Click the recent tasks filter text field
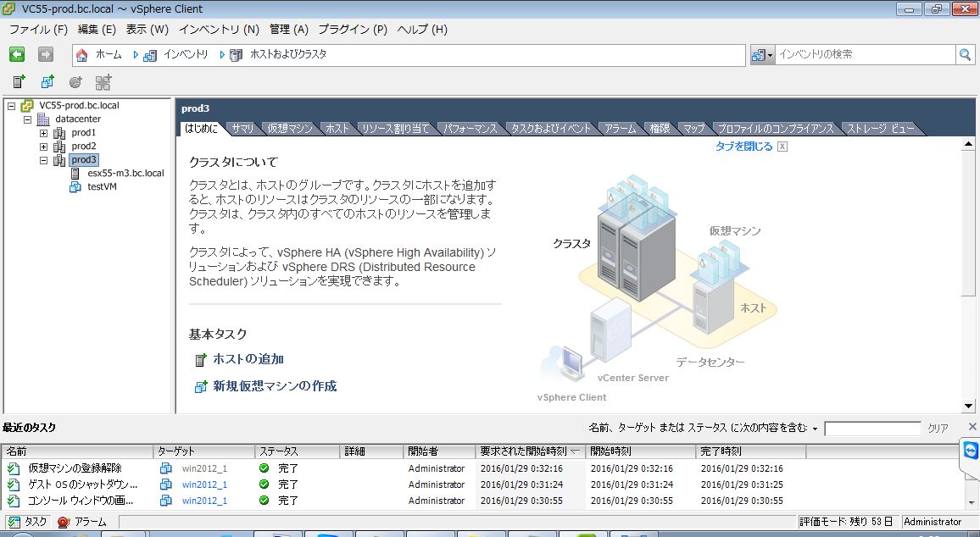 [x=871, y=429]
